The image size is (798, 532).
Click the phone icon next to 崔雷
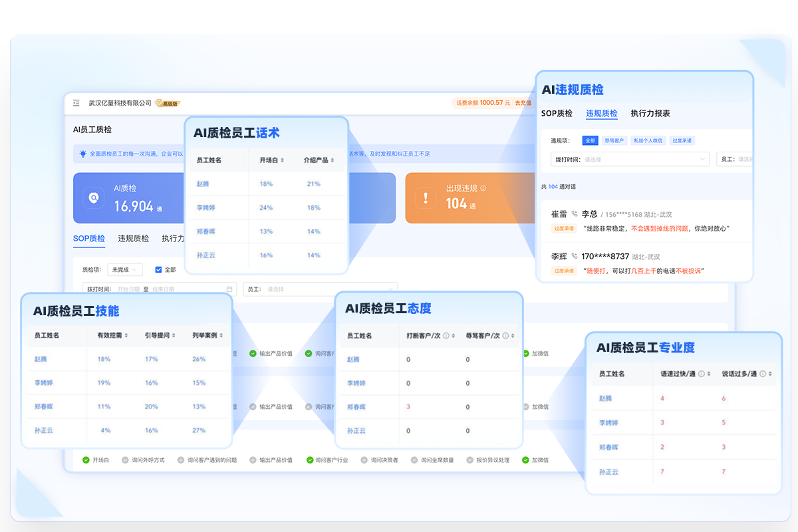[x=574, y=213]
